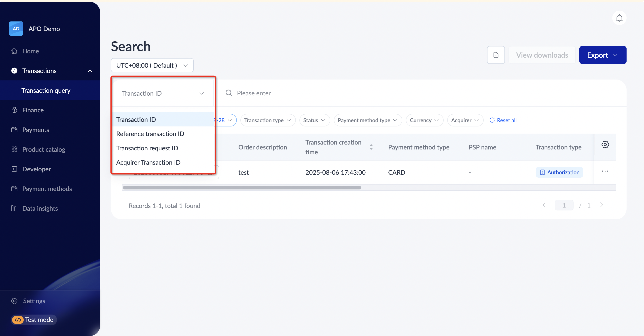Click the search magnifier icon
The height and width of the screenshot is (336, 644).
pyautogui.click(x=229, y=93)
